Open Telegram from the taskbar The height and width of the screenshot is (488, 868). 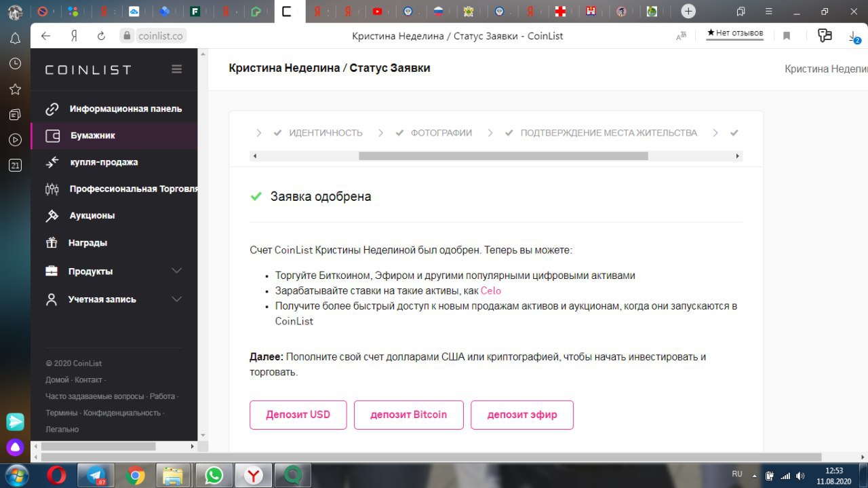pos(96,475)
